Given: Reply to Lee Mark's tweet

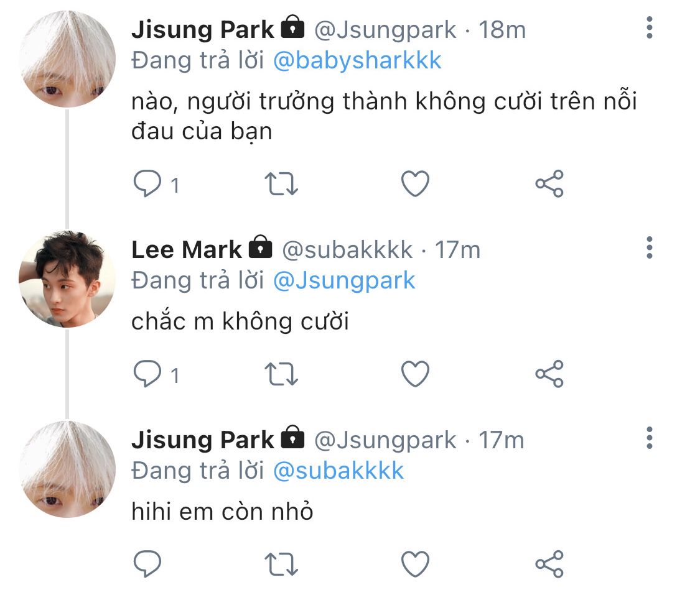Looking at the screenshot, I should pyautogui.click(x=147, y=374).
